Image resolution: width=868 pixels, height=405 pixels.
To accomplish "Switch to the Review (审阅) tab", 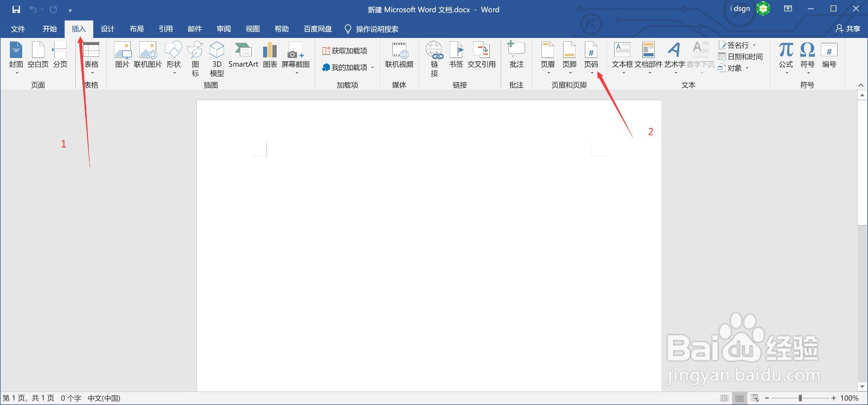I will point(224,29).
